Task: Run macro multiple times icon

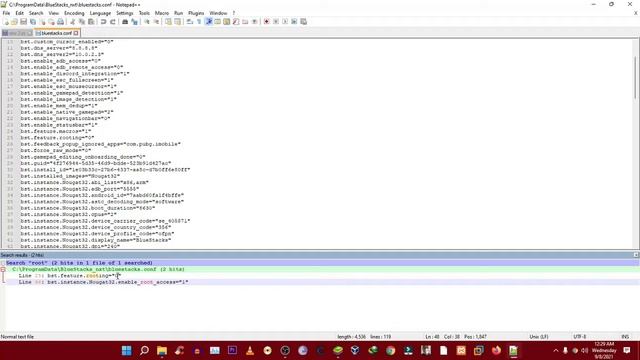Action: (294, 22)
